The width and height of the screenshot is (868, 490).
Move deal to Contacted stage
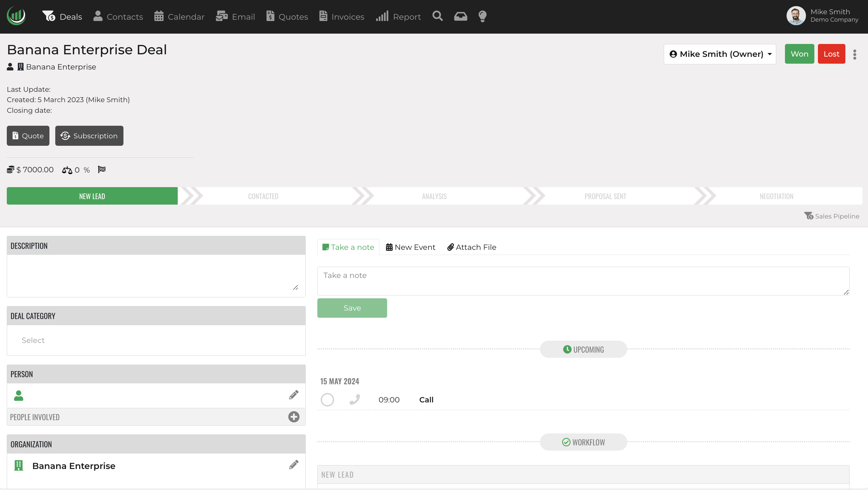click(x=263, y=196)
